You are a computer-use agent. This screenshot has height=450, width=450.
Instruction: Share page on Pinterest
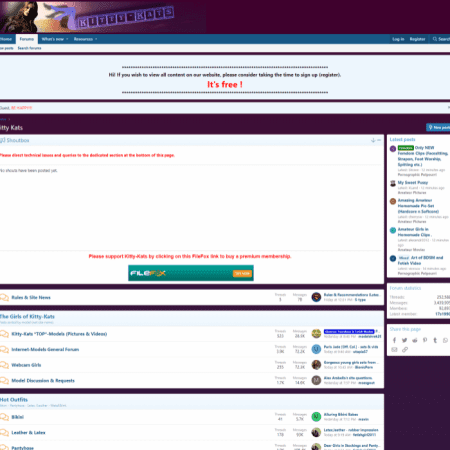pos(425,340)
